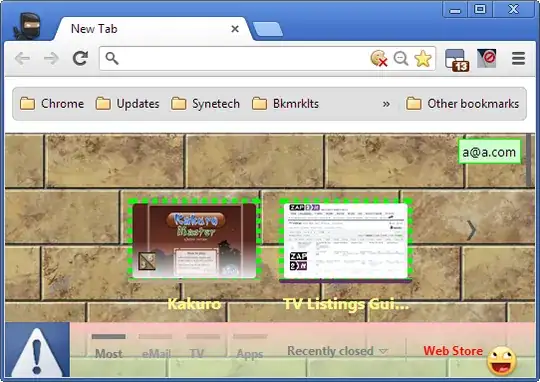540x382 pixels.
Task: Open the Bkmrklts bookmarks folder
Action: click(x=285, y=104)
